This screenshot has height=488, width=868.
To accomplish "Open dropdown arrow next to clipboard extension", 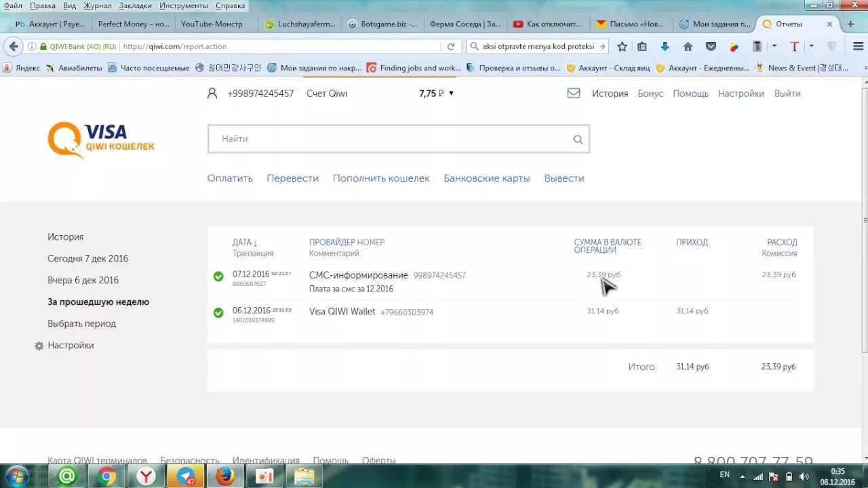I will (x=774, y=47).
